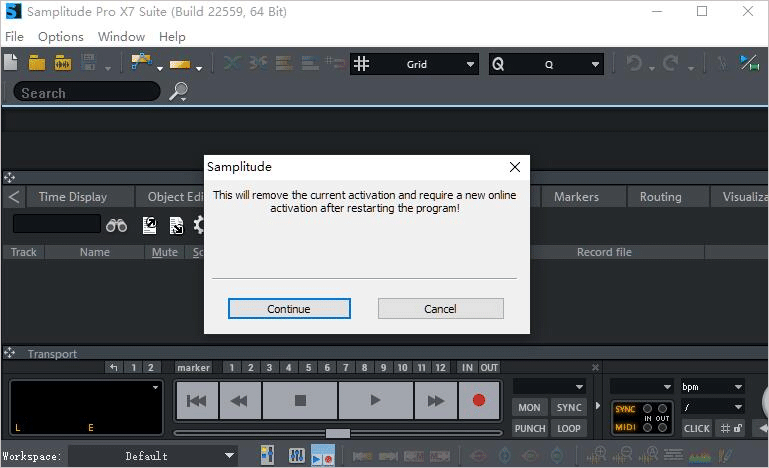Screen dimensions: 769x468
Task: Open a project using the folder icon
Action: click(x=37, y=63)
